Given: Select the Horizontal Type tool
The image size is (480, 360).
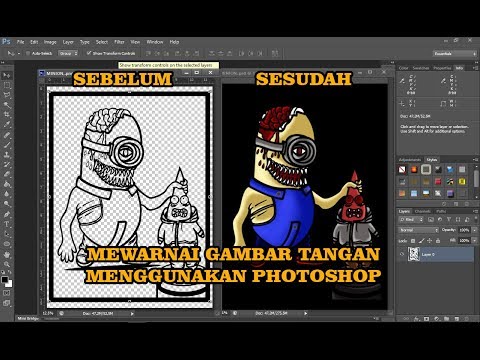Looking at the screenshot, I should point(6,224).
